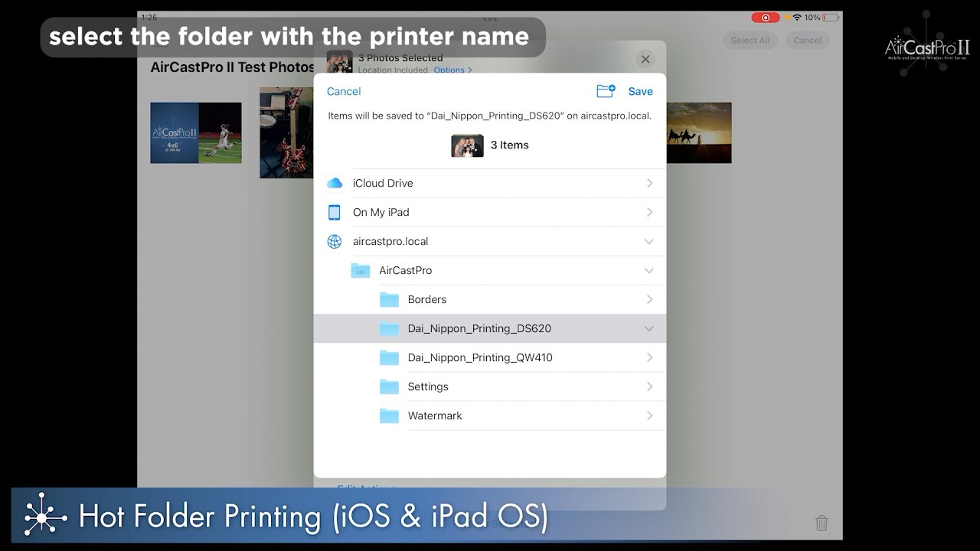
Task: Tap the guitars and drums photo thumbnail
Action: click(x=286, y=133)
